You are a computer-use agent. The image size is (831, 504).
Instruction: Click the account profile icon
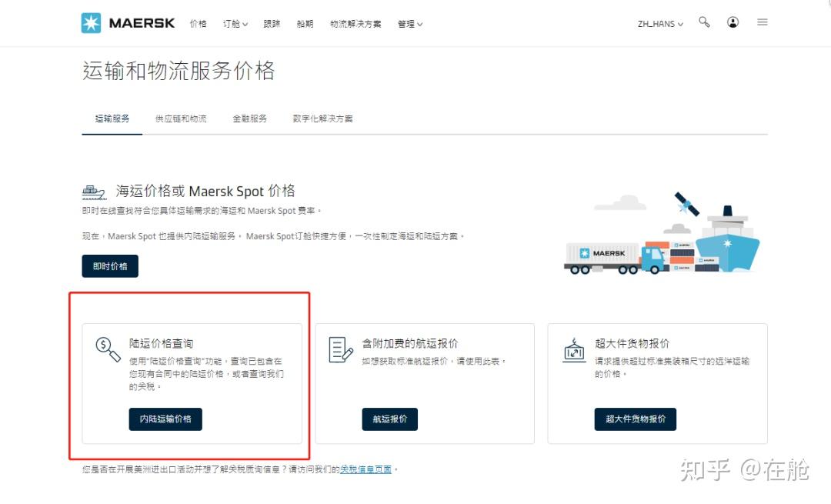tap(733, 22)
